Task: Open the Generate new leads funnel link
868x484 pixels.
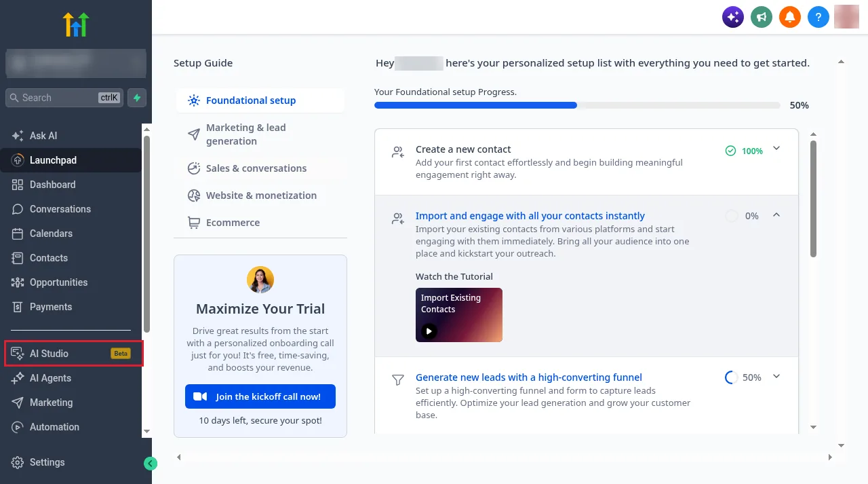Action: point(529,377)
